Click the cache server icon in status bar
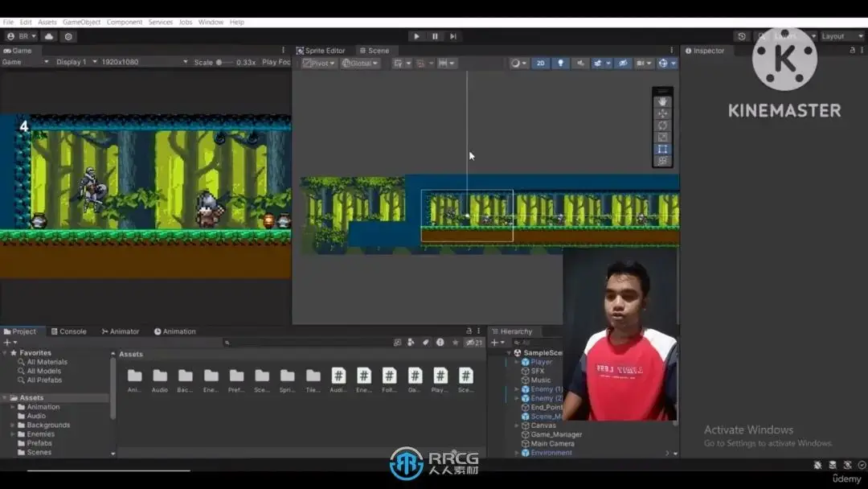The image size is (868, 489). point(833,465)
